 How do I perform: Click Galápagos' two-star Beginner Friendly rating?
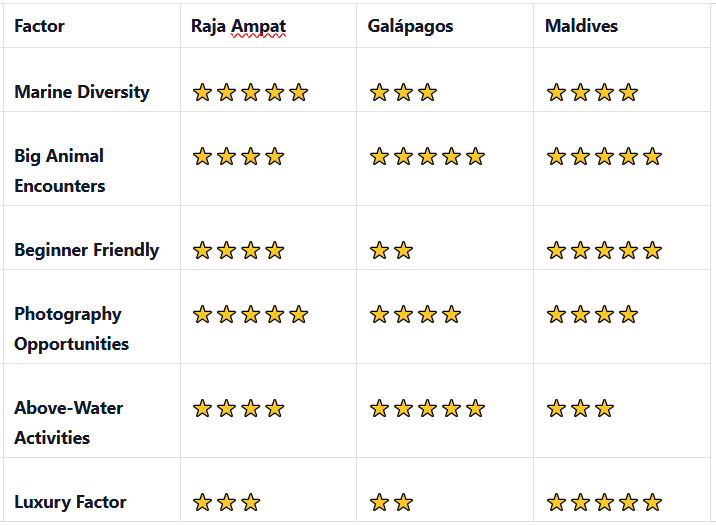pyautogui.click(x=391, y=251)
